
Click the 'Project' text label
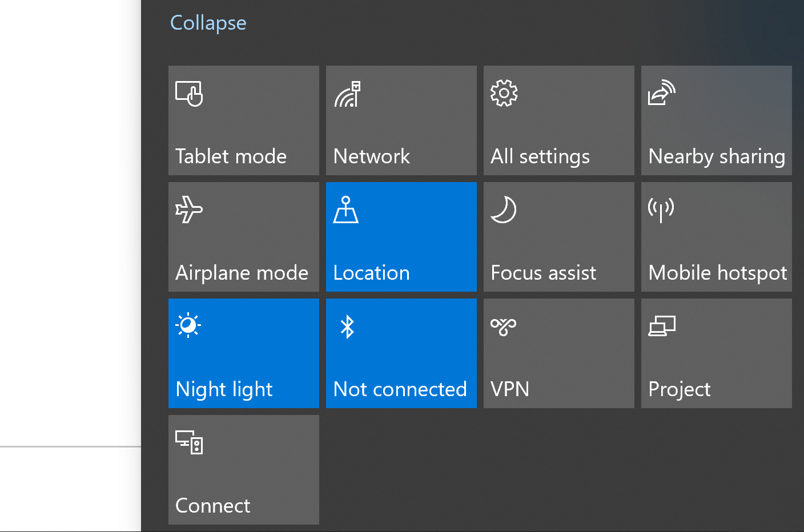(680, 390)
